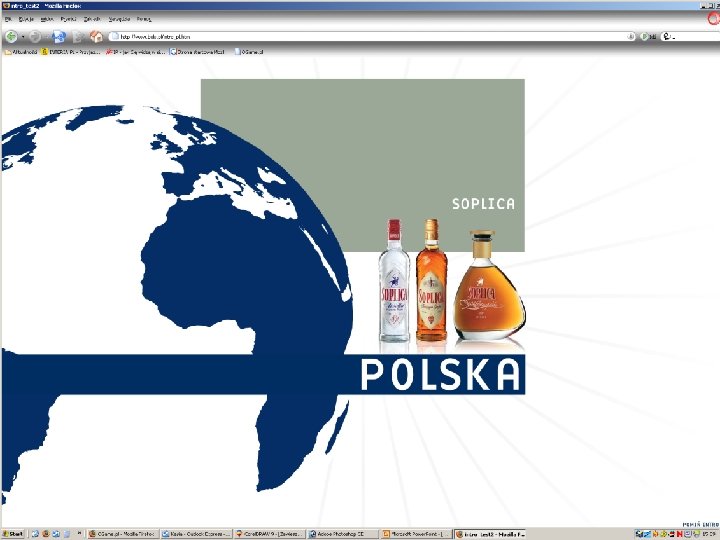Switch to Microsoft PowerPoint taskbar button
The image size is (720, 540).
(416, 534)
